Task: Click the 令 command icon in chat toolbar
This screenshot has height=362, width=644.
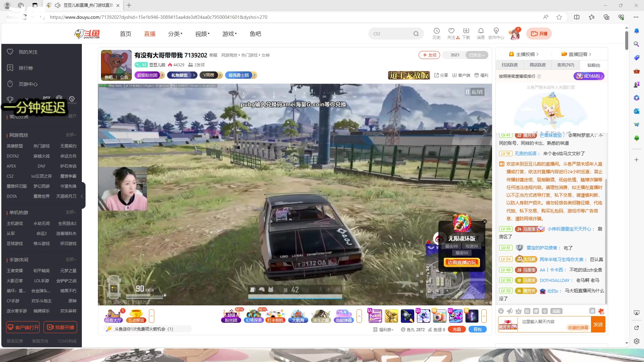Action: [545, 311]
